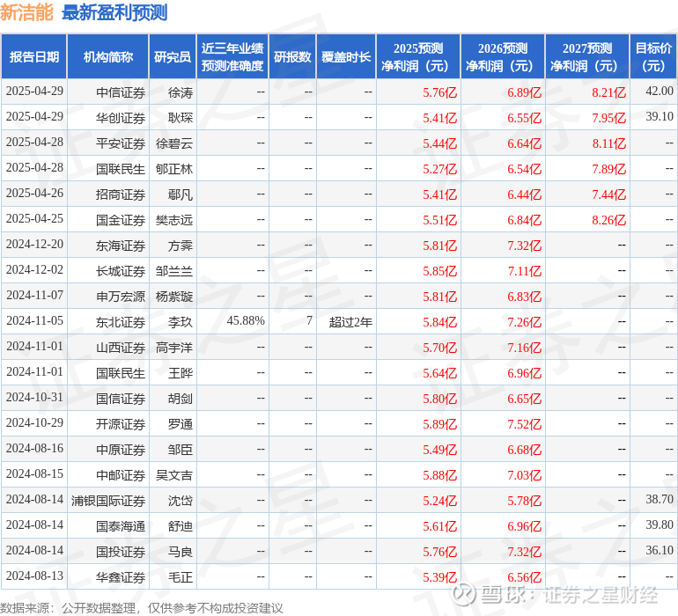Click target price 39.10
This screenshot has width=678, height=616.
click(x=660, y=117)
